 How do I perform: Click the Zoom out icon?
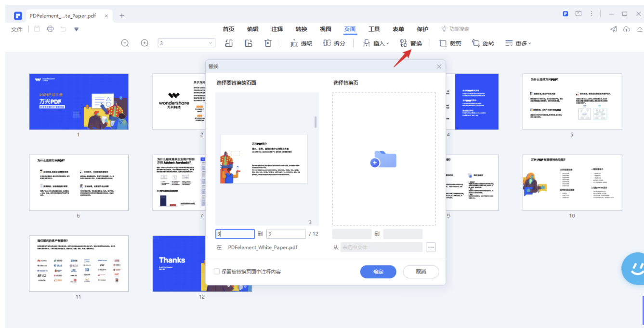[x=125, y=43]
